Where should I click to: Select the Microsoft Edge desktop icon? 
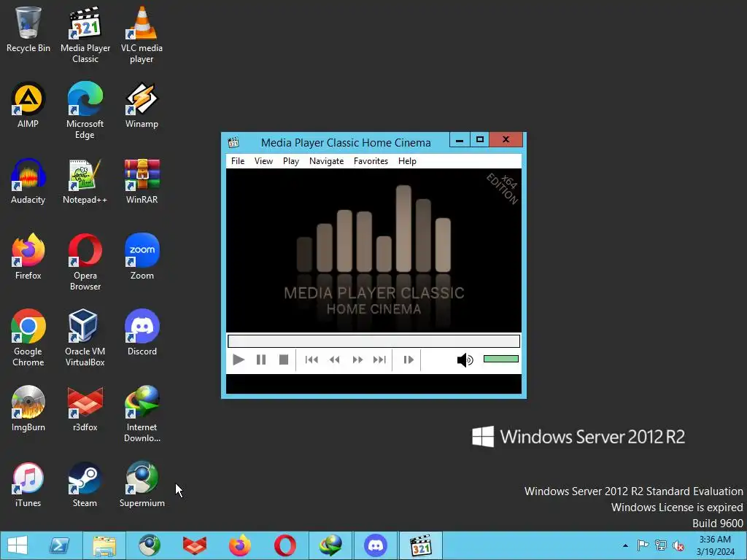(x=85, y=111)
